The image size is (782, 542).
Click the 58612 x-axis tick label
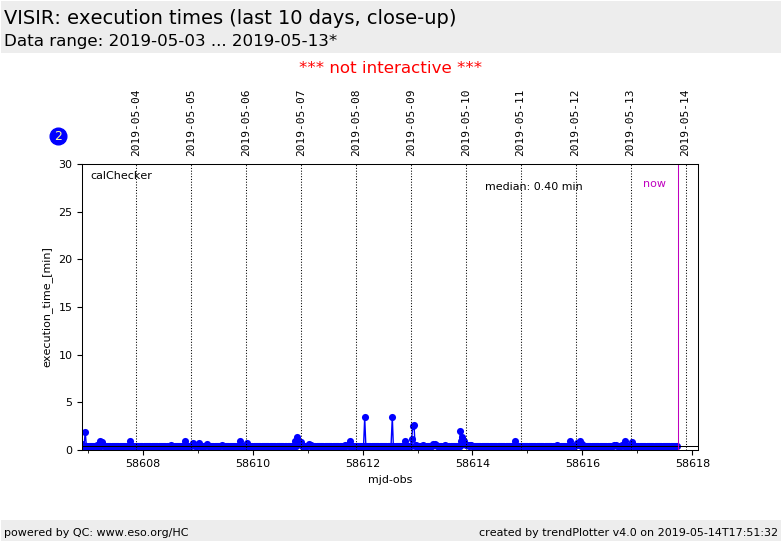coord(363,464)
